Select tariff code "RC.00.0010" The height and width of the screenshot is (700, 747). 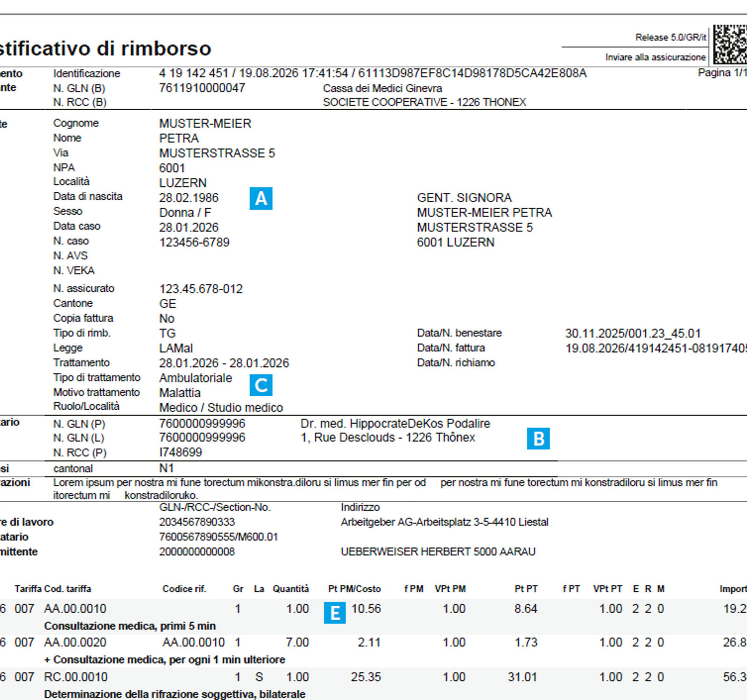point(76,677)
